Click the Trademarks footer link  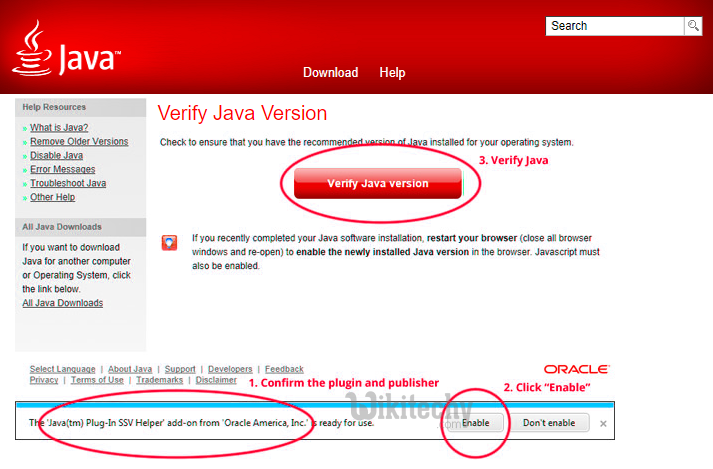click(160, 380)
